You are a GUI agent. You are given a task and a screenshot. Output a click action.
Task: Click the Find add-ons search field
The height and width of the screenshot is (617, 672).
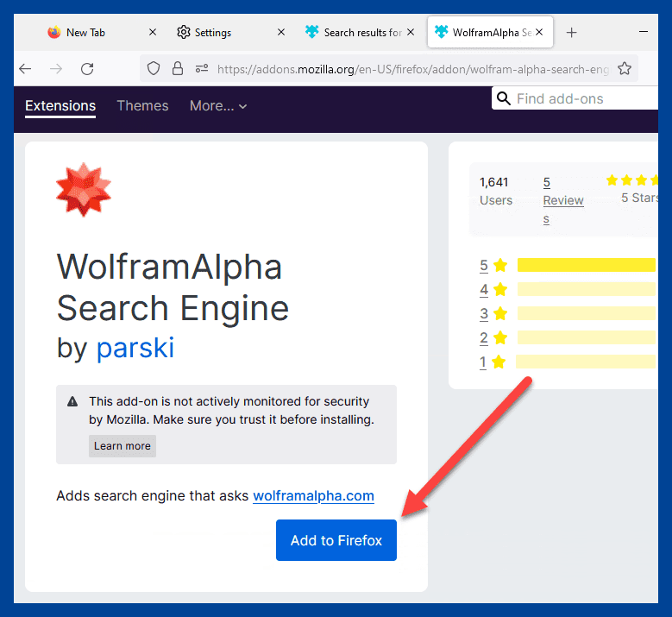point(575,98)
